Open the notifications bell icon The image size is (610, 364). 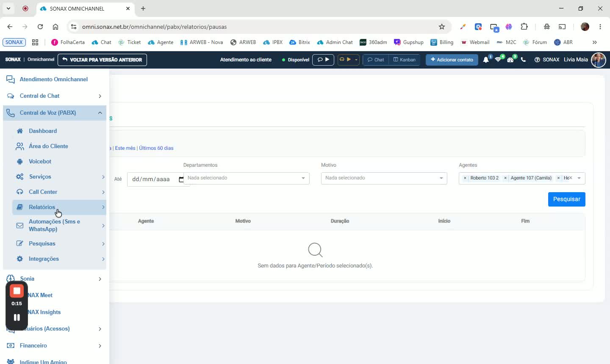486,60
